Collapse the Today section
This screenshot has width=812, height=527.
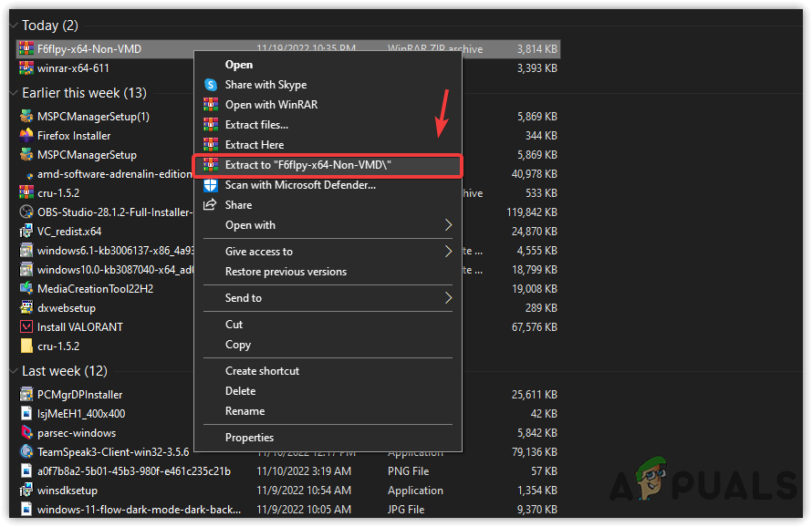coord(12,26)
